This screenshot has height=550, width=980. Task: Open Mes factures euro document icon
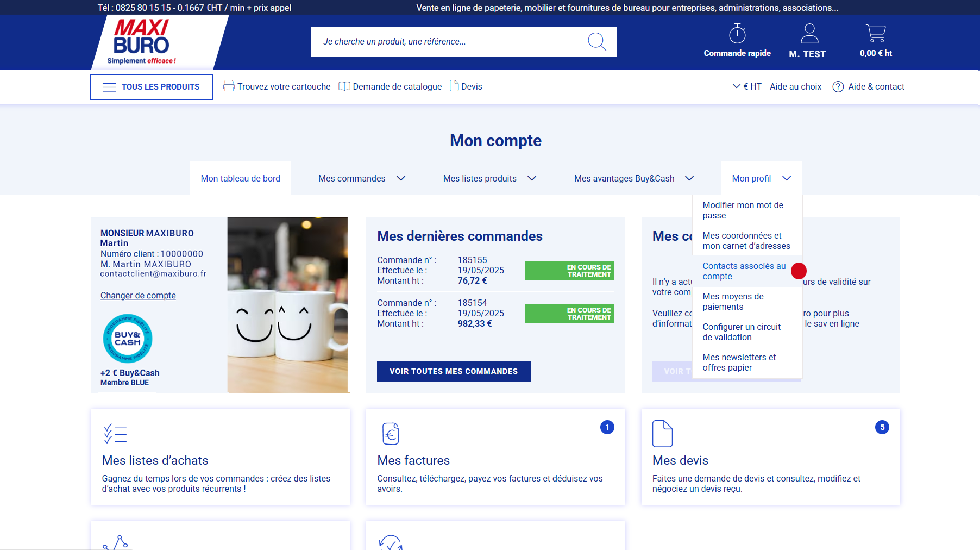[391, 434]
